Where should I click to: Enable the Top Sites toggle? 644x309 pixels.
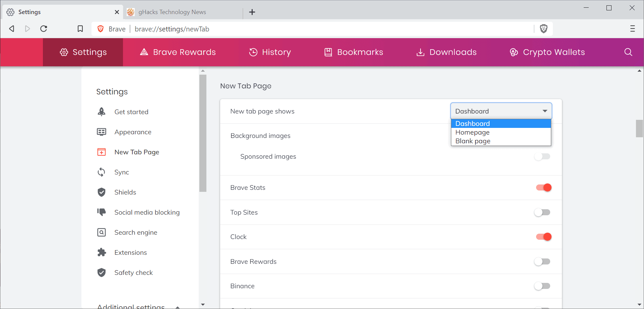click(x=542, y=212)
